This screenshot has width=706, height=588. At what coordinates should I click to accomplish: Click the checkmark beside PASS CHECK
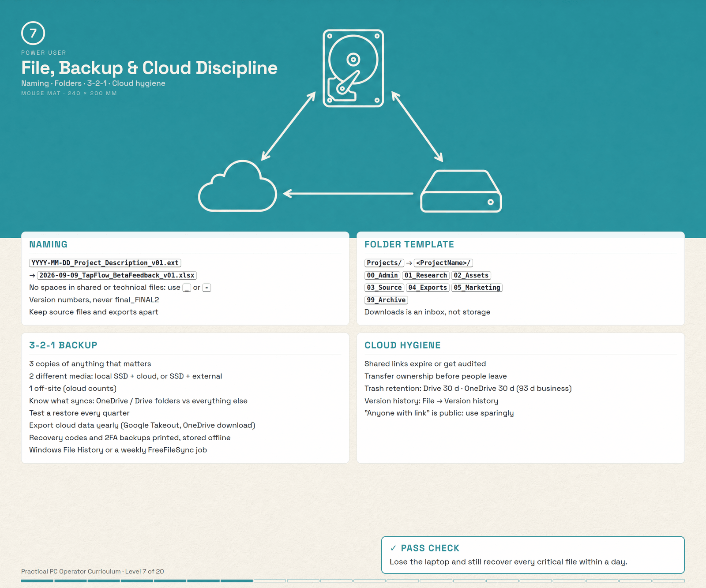coord(393,548)
